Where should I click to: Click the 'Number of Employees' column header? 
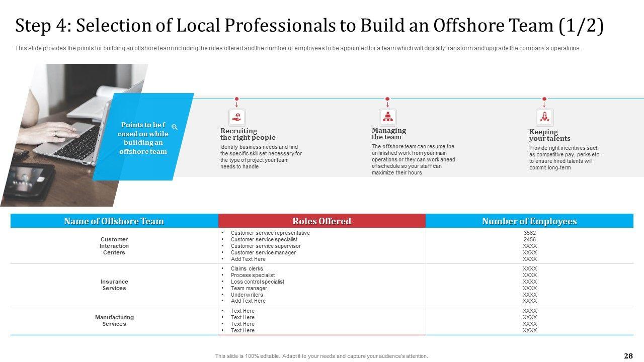coord(529,221)
